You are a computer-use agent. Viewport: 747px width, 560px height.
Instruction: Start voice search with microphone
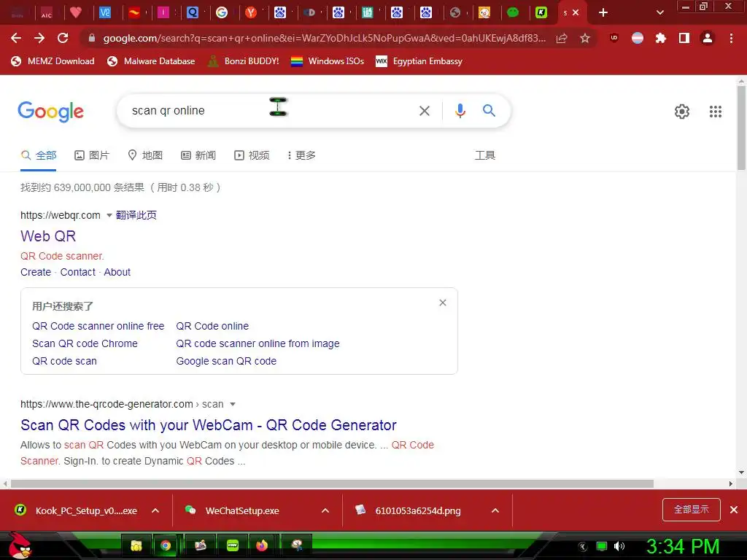pos(460,111)
